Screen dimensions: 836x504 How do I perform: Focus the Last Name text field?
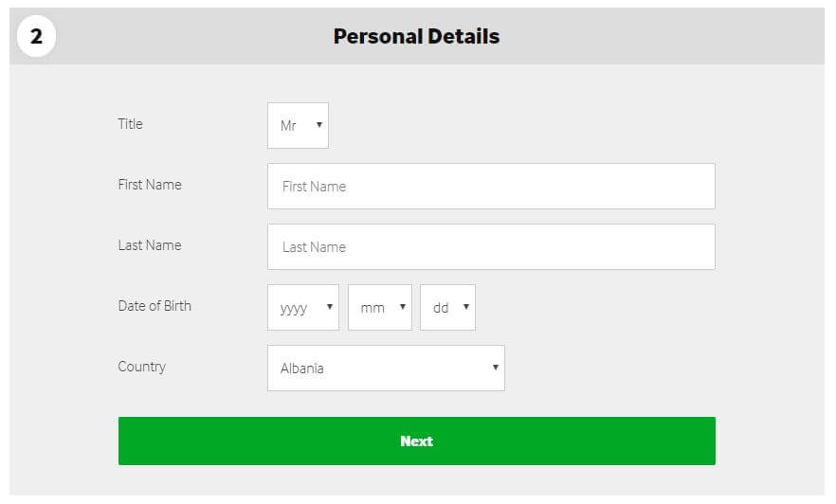coord(492,246)
